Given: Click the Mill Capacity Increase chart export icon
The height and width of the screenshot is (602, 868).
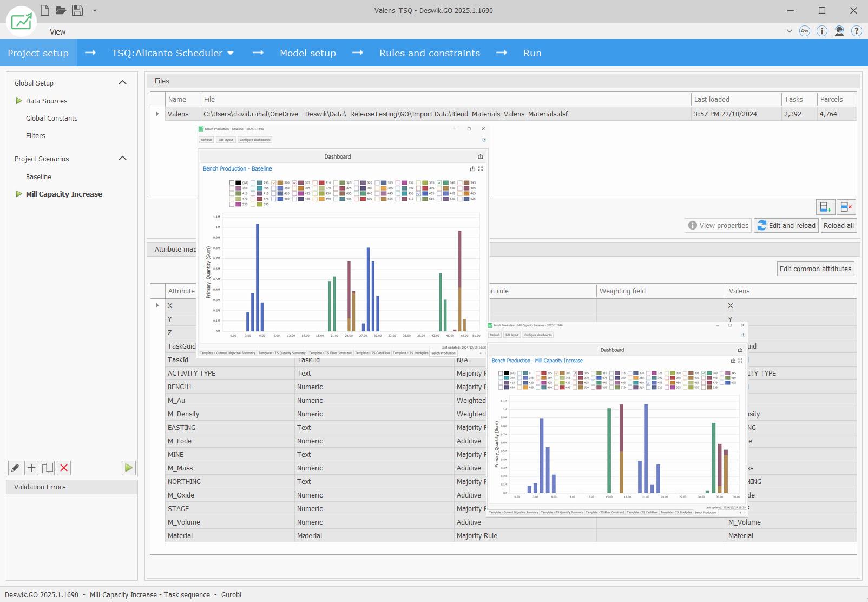Looking at the screenshot, I should 733,361.
